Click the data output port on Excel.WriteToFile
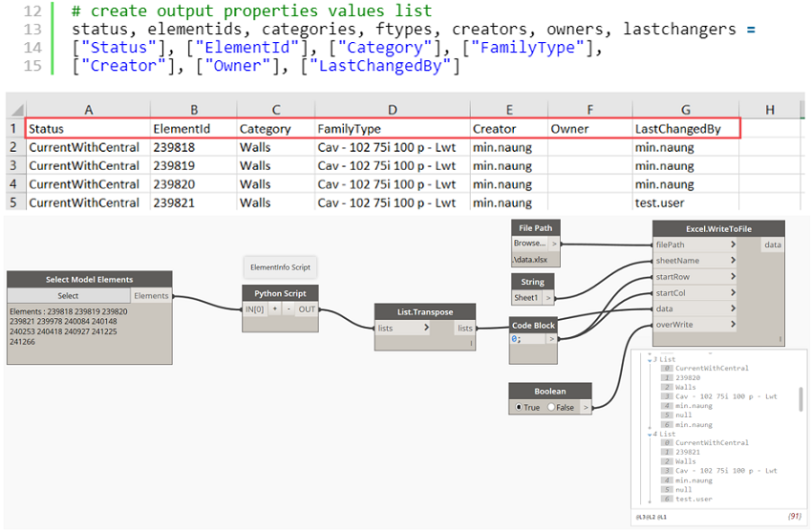Viewport: 812px width, 532px height. click(x=772, y=245)
